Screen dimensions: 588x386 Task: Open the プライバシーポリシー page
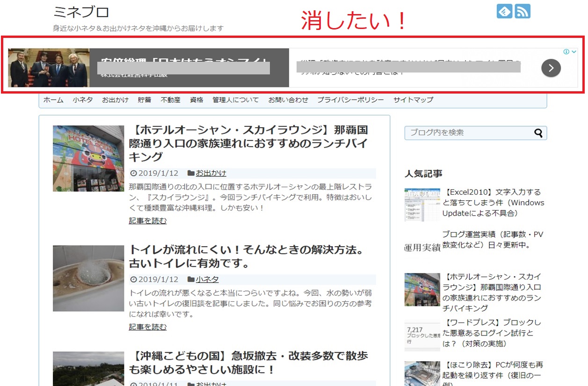(x=350, y=100)
